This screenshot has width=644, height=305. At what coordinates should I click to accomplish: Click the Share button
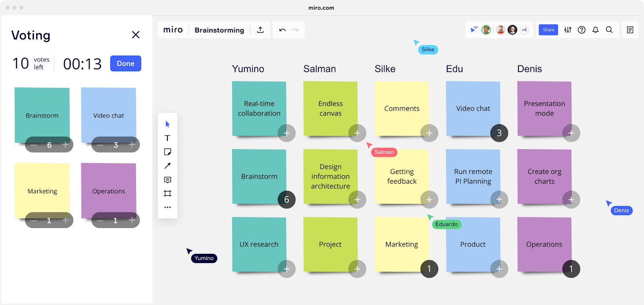click(548, 29)
